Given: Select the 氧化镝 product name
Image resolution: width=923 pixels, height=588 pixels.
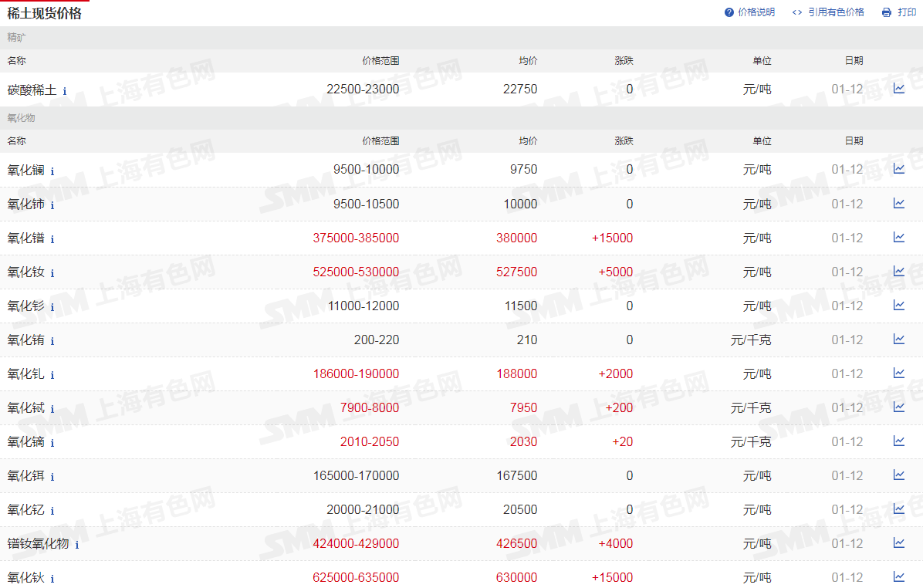Looking at the screenshot, I should point(26,441).
